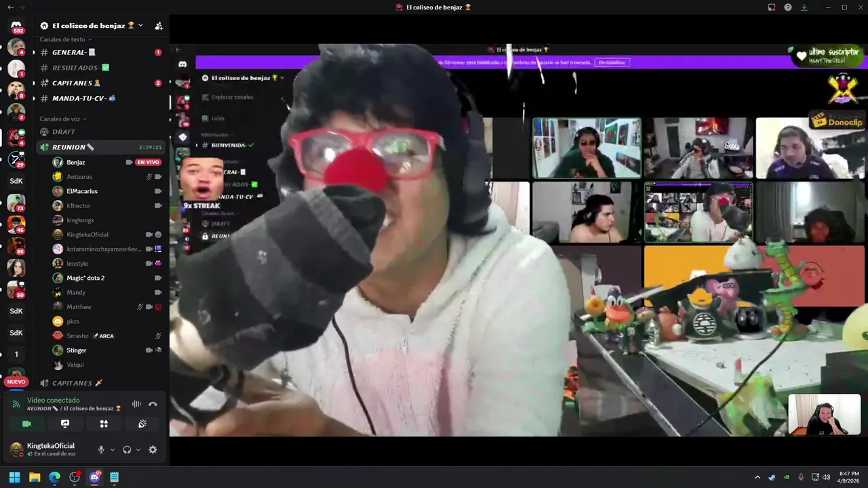
Task: Click the Video conectado status text
Action: (54, 400)
